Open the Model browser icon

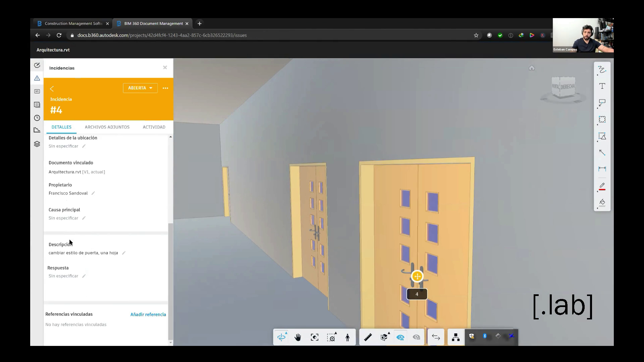[455, 337]
